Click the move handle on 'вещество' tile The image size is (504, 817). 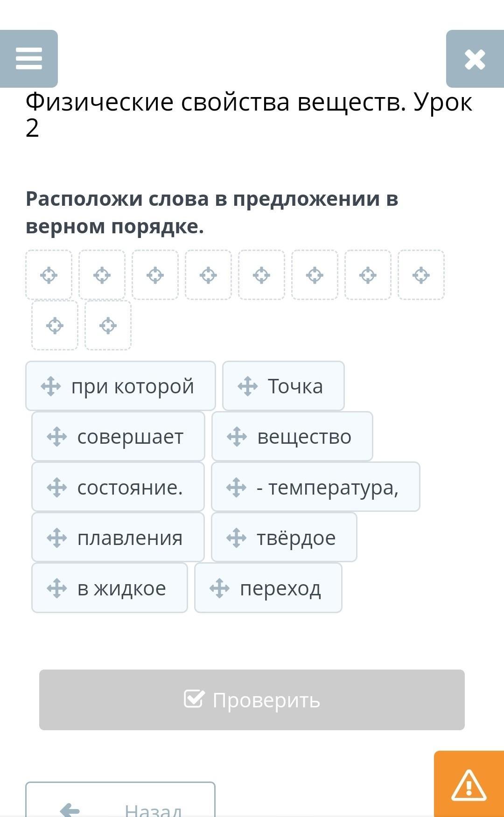[x=237, y=437]
